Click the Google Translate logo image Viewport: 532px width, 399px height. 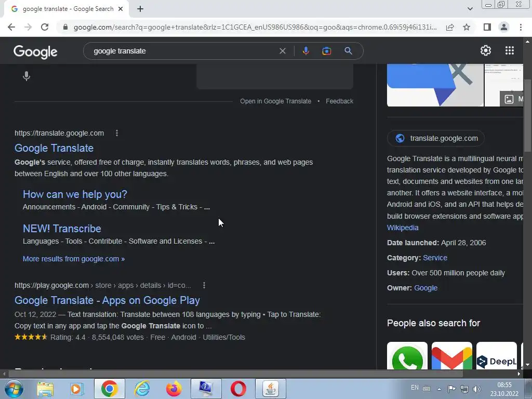(x=435, y=85)
